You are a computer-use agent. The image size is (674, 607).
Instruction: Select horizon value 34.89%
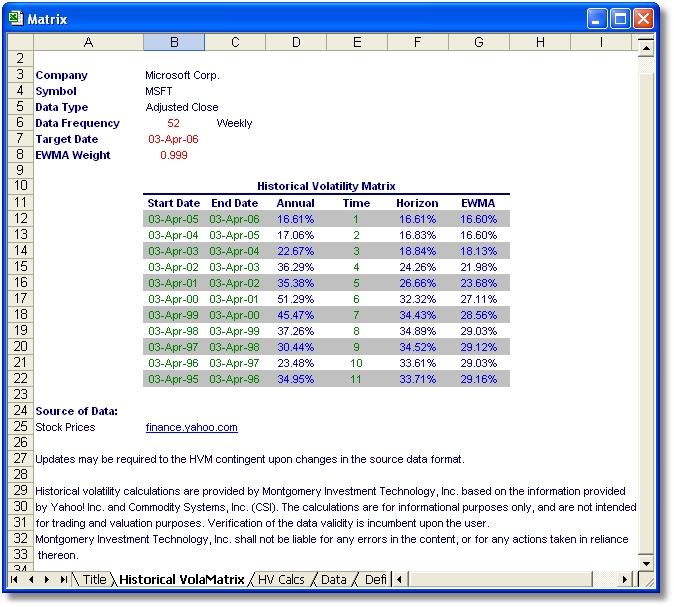point(417,331)
